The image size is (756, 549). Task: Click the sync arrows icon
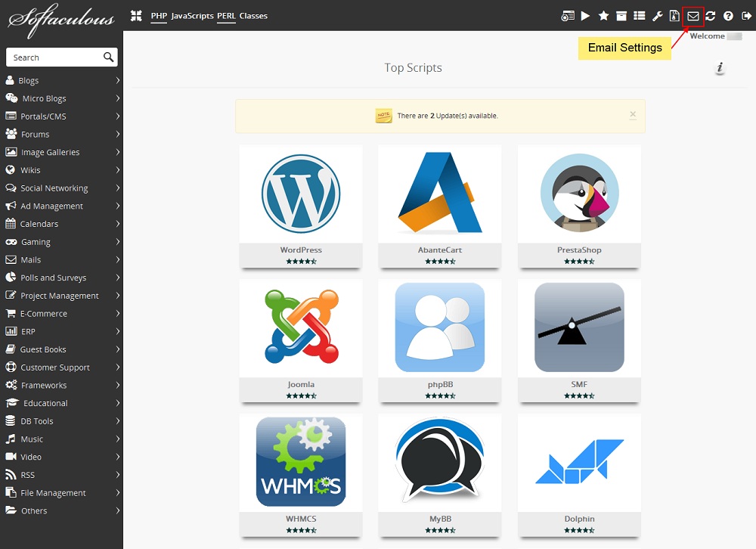pos(710,16)
